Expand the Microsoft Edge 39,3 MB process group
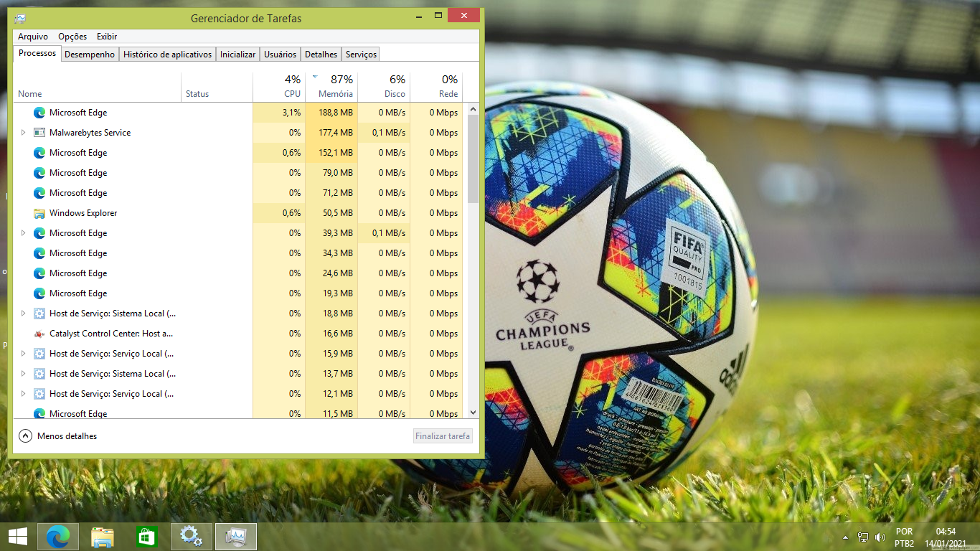Viewport: 980px width, 551px height. pyautogui.click(x=23, y=233)
